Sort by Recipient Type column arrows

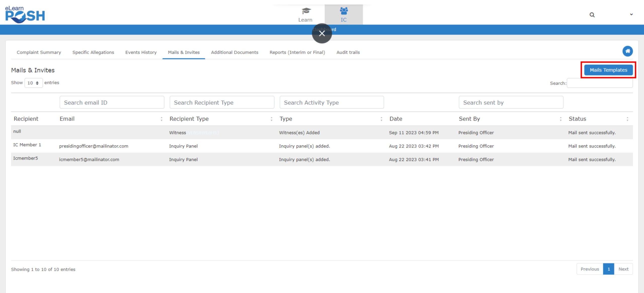pos(271,119)
